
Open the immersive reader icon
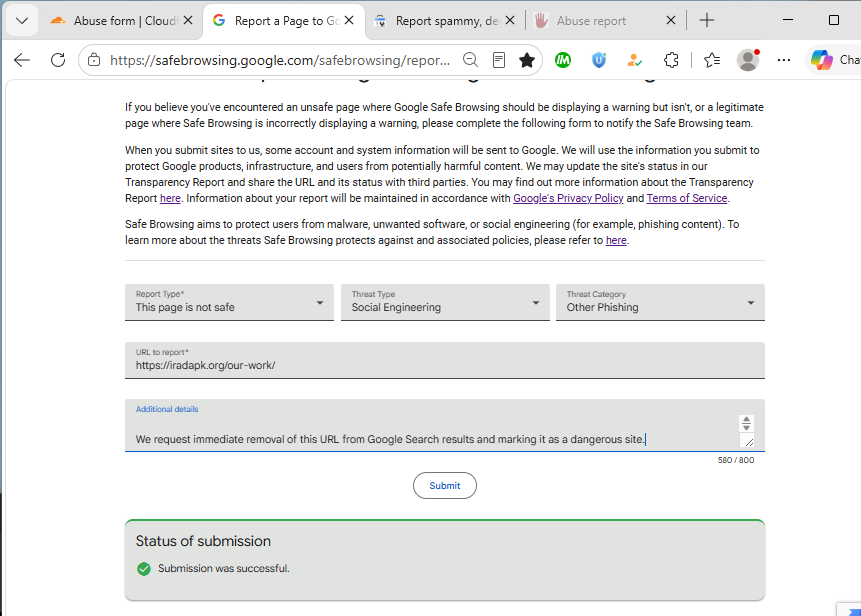(499, 60)
